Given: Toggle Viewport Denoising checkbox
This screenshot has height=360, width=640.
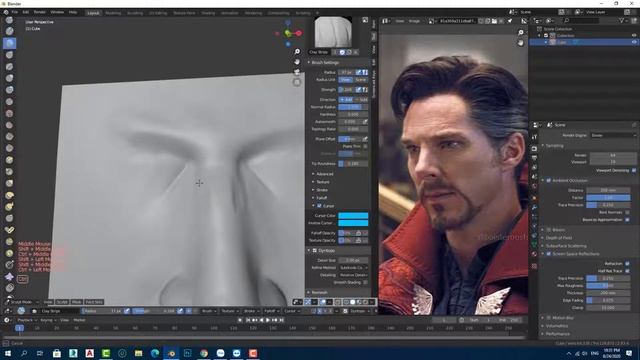Looking at the screenshot, I should [x=634, y=170].
